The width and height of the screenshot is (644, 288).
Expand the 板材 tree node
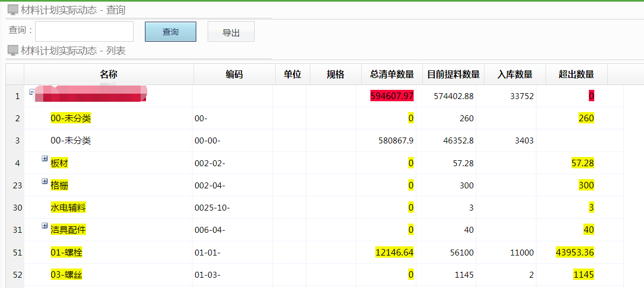click(45, 159)
